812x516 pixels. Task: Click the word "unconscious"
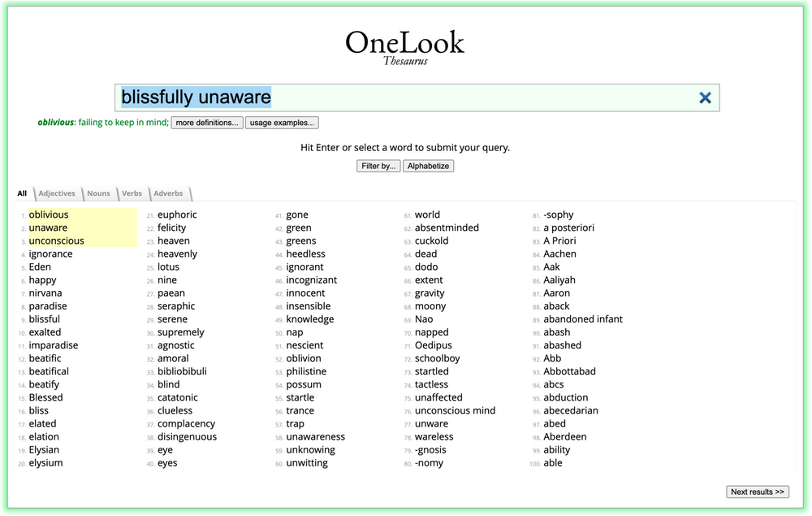55,241
